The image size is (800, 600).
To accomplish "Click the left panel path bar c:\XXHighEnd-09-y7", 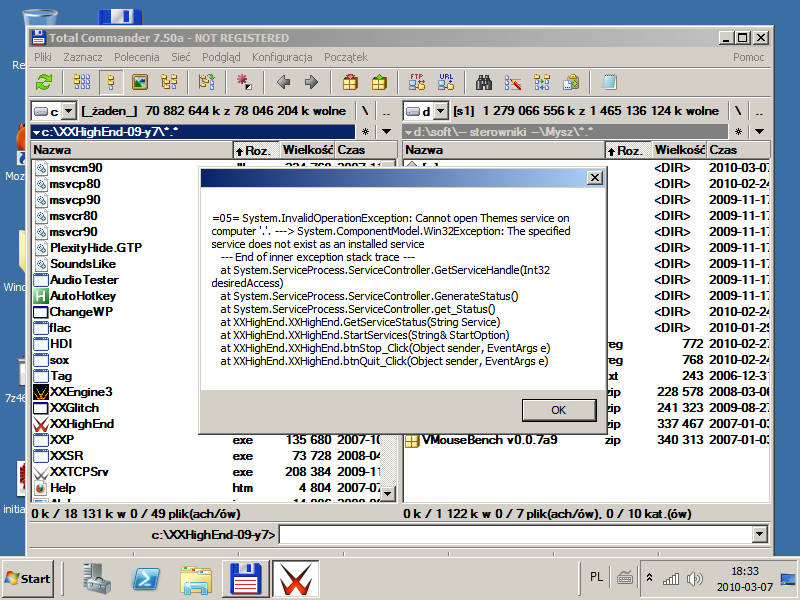I will [193, 132].
